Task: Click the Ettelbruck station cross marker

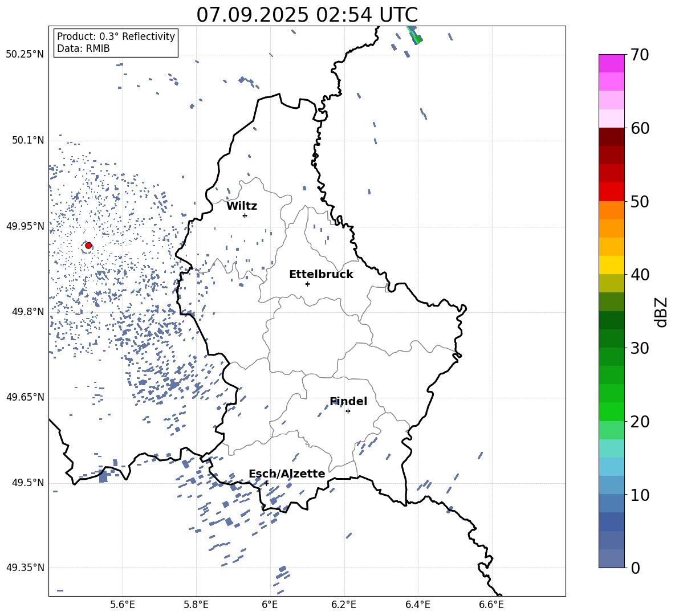Action: [307, 284]
